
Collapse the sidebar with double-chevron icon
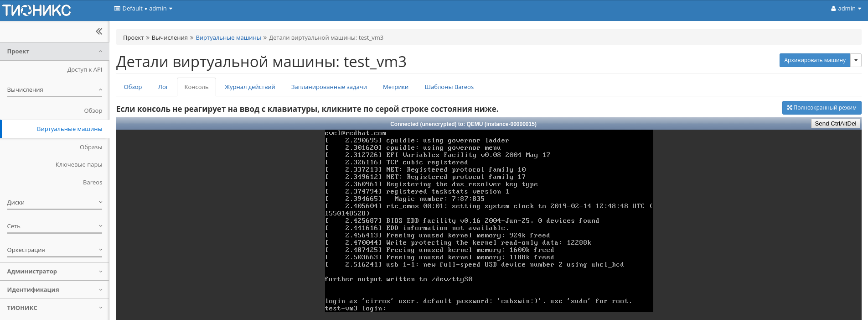(x=99, y=31)
